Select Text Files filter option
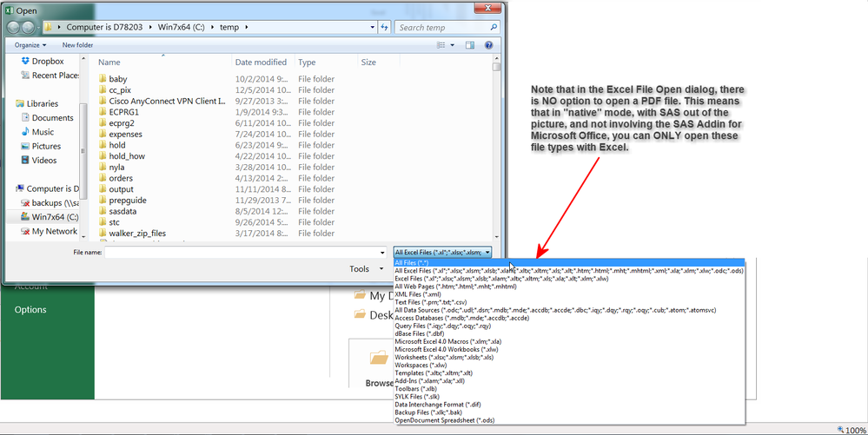Image resolution: width=868 pixels, height=435 pixels. point(568,302)
